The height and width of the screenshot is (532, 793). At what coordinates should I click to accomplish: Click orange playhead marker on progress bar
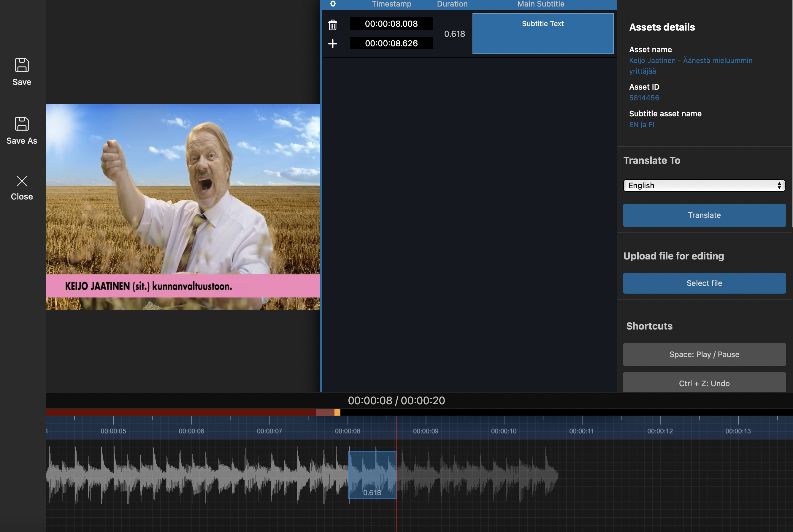(x=337, y=412)
